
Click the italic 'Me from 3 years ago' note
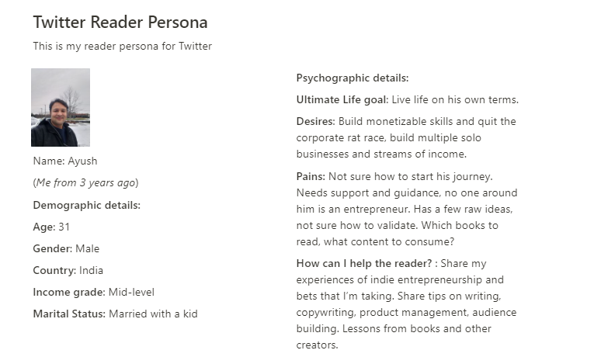point(86,182)
